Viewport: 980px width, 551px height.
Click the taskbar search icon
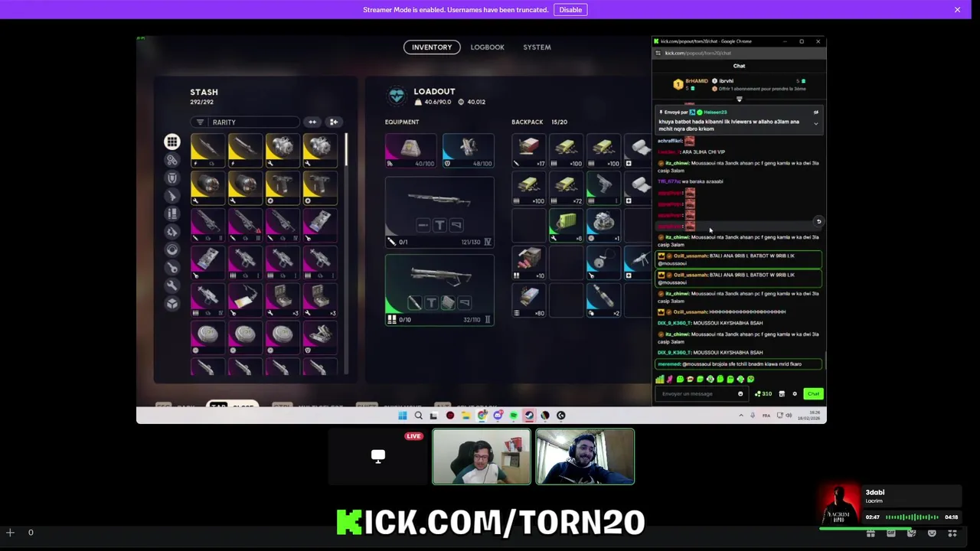click(x=418, y=416)
